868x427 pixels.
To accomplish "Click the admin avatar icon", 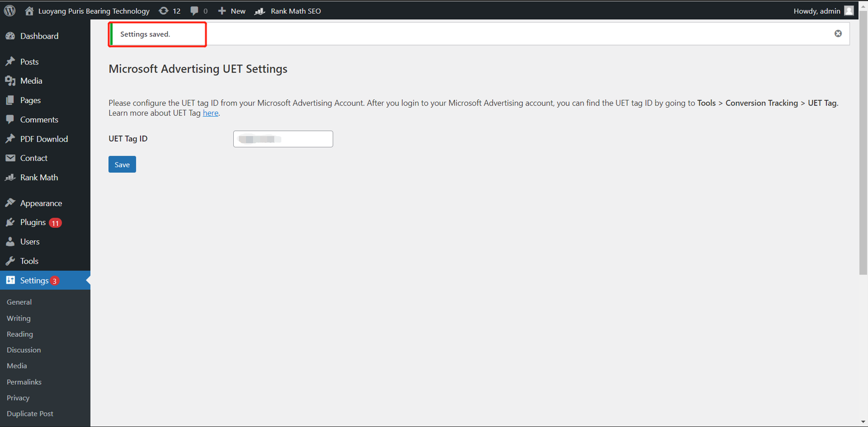I will pos(849,10).
